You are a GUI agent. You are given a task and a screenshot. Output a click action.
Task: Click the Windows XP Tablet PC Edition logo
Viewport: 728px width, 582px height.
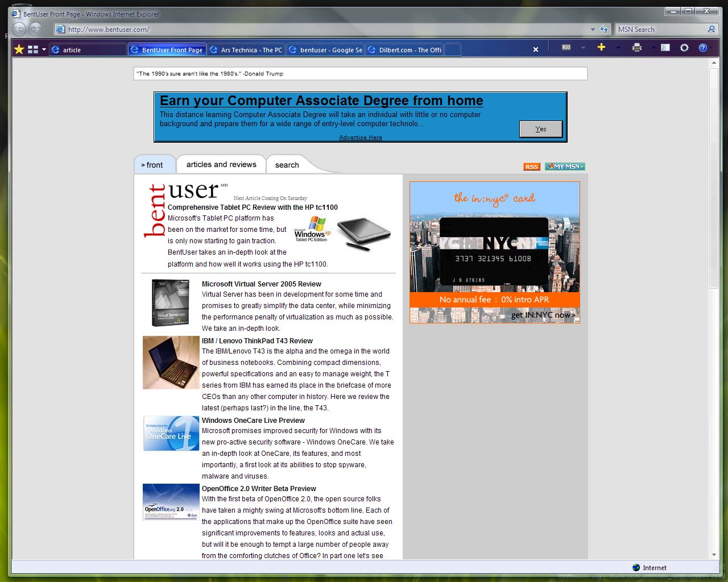312,229
